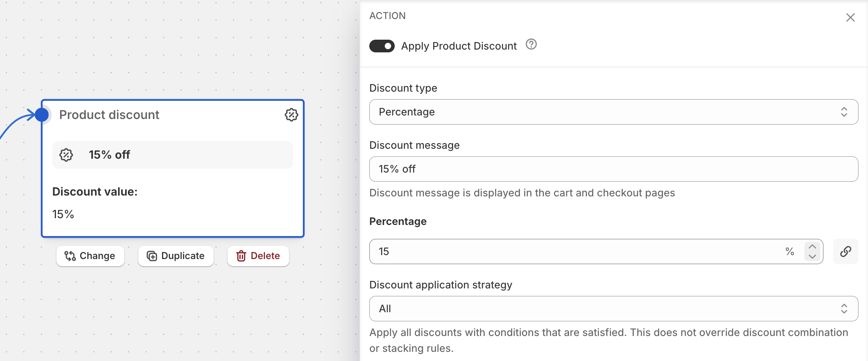The image size is (868, 361).
Task: Click help icon beside Apply Product Discount
Action: (531, 44)
